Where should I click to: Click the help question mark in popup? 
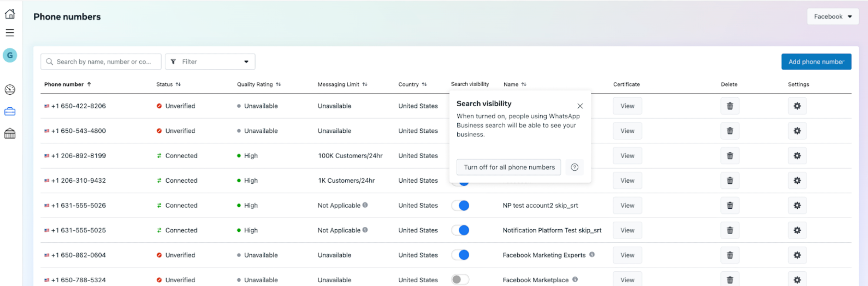click(x=574, y=167)
